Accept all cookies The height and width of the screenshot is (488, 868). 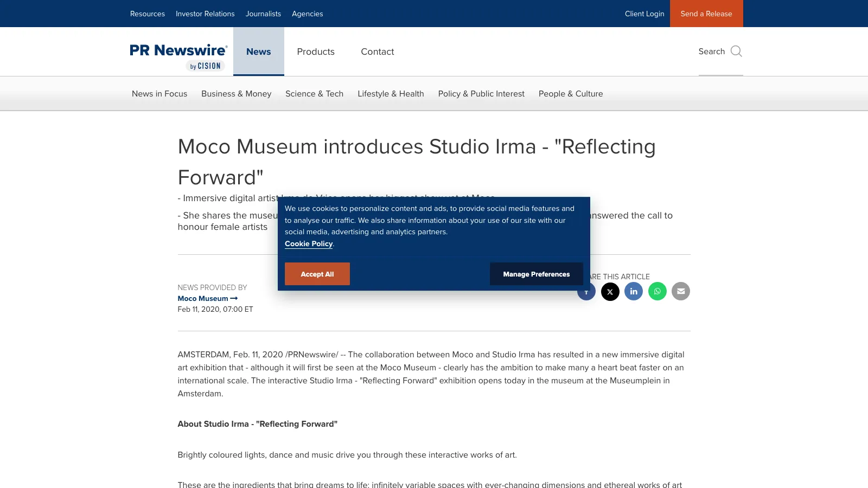pyautogui.click(x=317, y=274)
